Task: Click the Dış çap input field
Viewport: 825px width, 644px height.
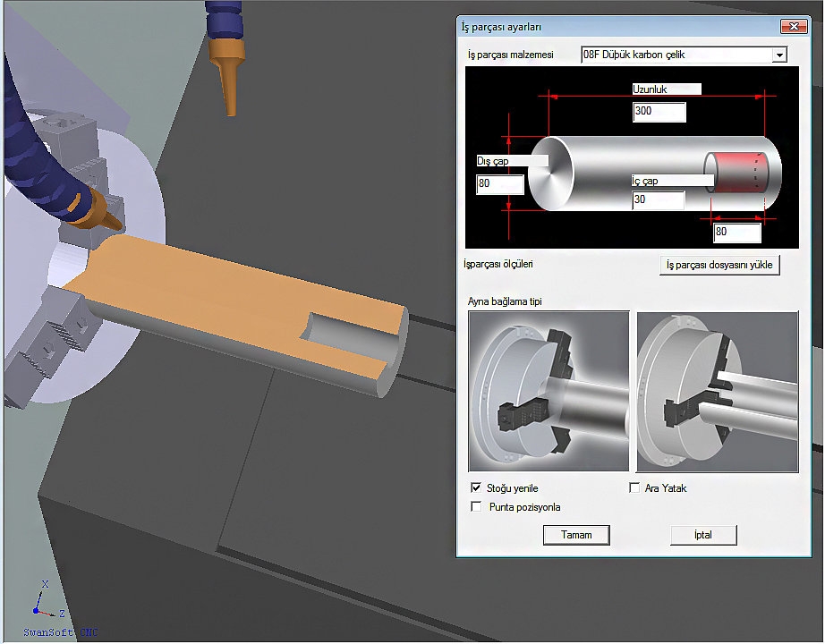Action: click(500, 185)
